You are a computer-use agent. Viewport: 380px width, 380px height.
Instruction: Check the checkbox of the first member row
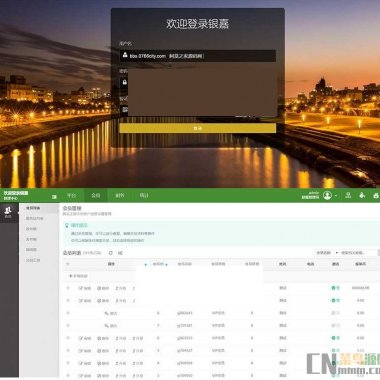coord(68,288)
